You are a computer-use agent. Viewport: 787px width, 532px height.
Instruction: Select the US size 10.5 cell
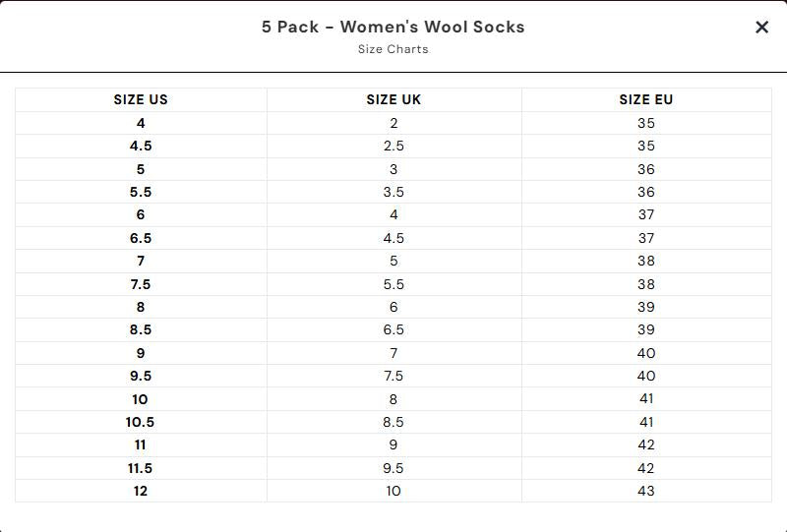pyautogui.click(x=141, y=422)
